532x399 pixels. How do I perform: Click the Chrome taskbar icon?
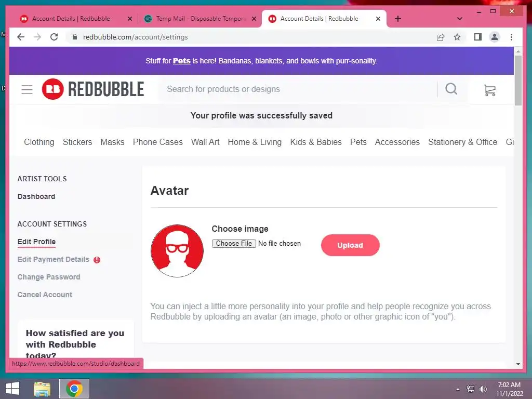click(x=74, y=389)
